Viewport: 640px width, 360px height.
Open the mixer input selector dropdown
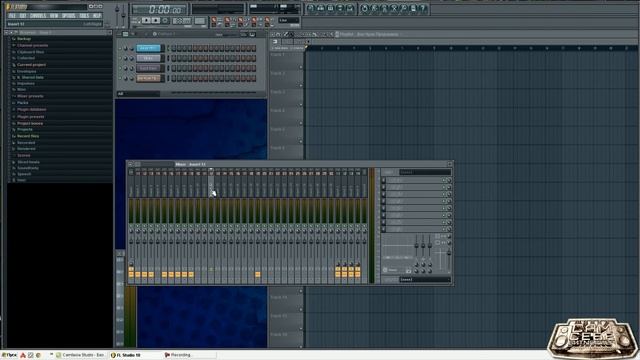pyautogui.click(x=425, y=172)
